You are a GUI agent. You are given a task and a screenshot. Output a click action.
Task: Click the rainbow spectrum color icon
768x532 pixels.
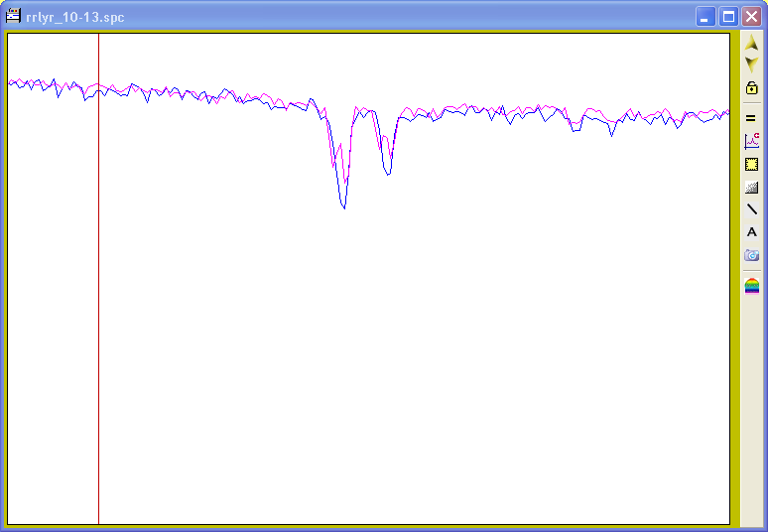click(751, 286)
